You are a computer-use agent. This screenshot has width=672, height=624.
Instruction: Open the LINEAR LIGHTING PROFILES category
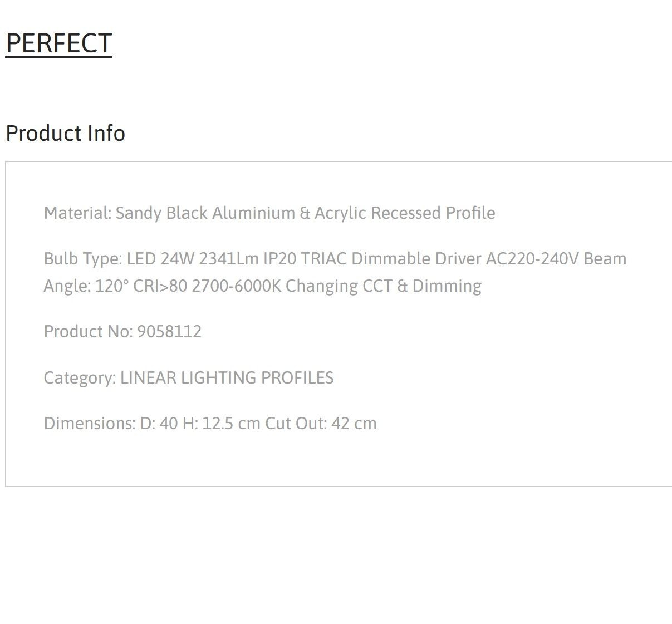tap(227, 378)
